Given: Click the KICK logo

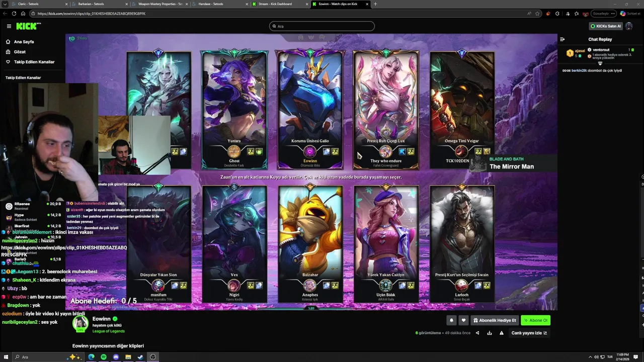Looking at the screenshot, I should coord(28,26).
